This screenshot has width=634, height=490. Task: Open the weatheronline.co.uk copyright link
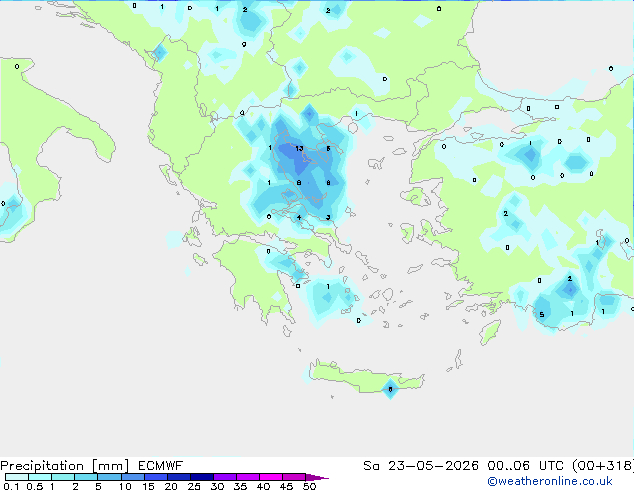coord(550,481)
